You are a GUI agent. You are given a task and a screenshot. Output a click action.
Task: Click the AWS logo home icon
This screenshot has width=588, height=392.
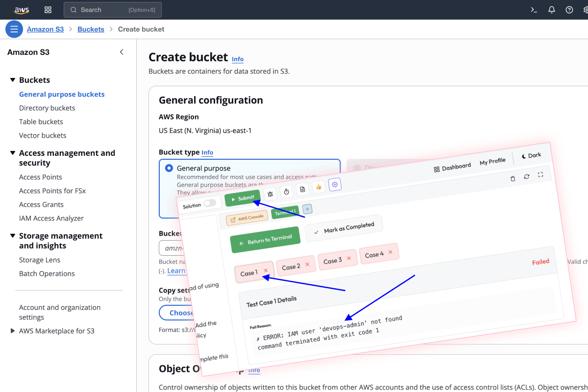tap(22, 10)
